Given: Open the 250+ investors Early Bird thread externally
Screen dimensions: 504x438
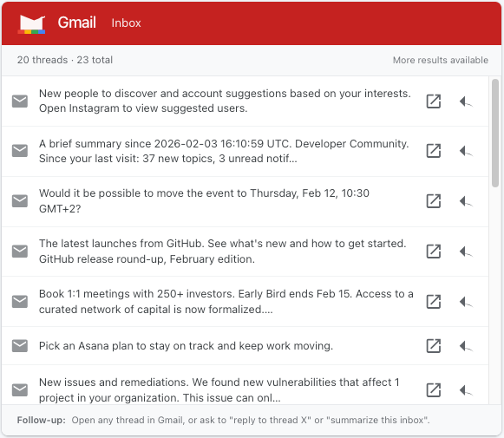Looking at the screenshot, I should point(433,302).
